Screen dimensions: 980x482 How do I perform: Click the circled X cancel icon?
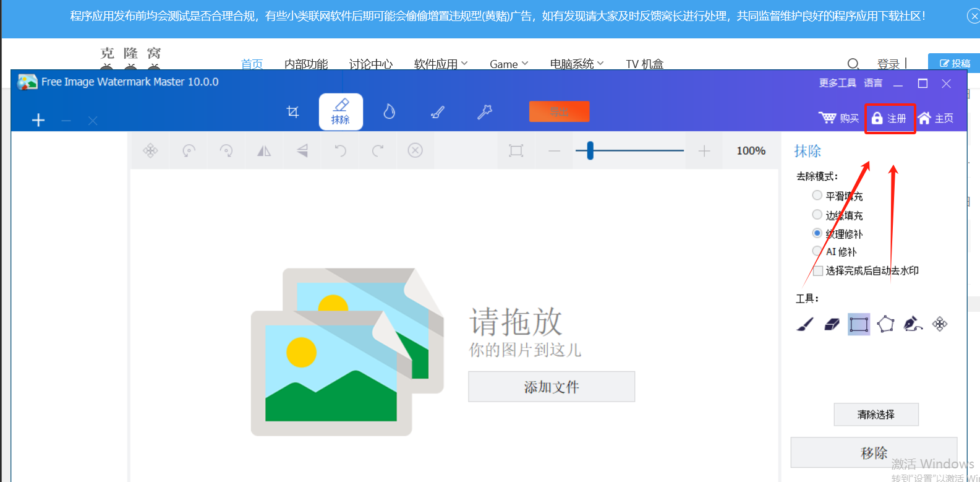(415, 150)
